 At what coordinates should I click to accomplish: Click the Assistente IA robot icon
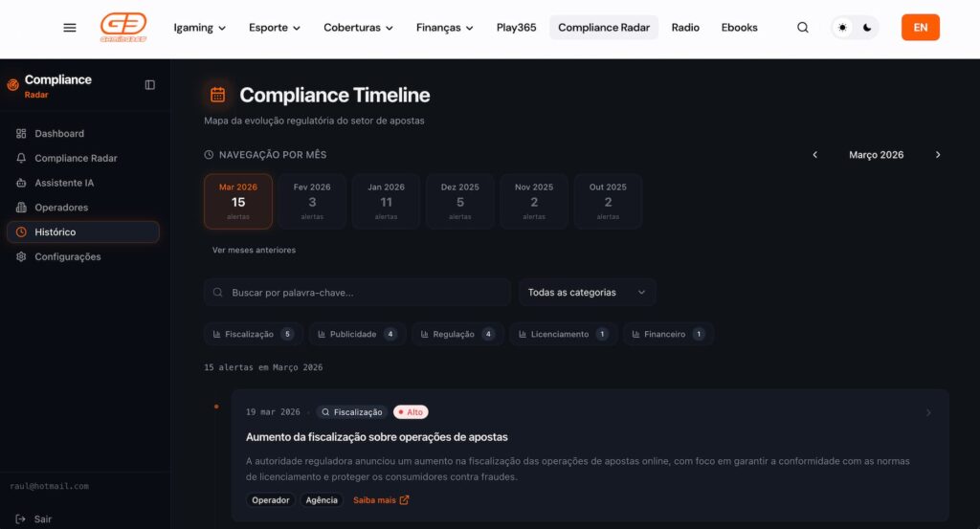click(21, 183)
